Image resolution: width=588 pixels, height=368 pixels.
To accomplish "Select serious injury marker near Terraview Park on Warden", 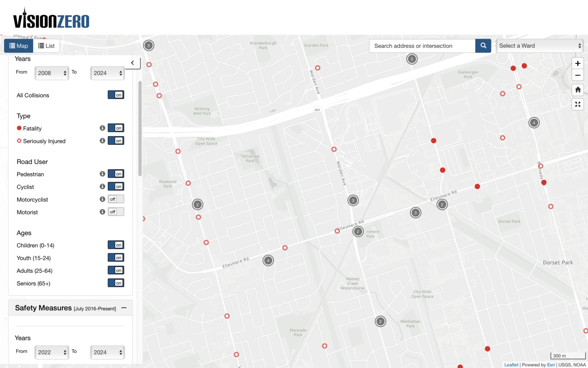I will coord(334,149).
